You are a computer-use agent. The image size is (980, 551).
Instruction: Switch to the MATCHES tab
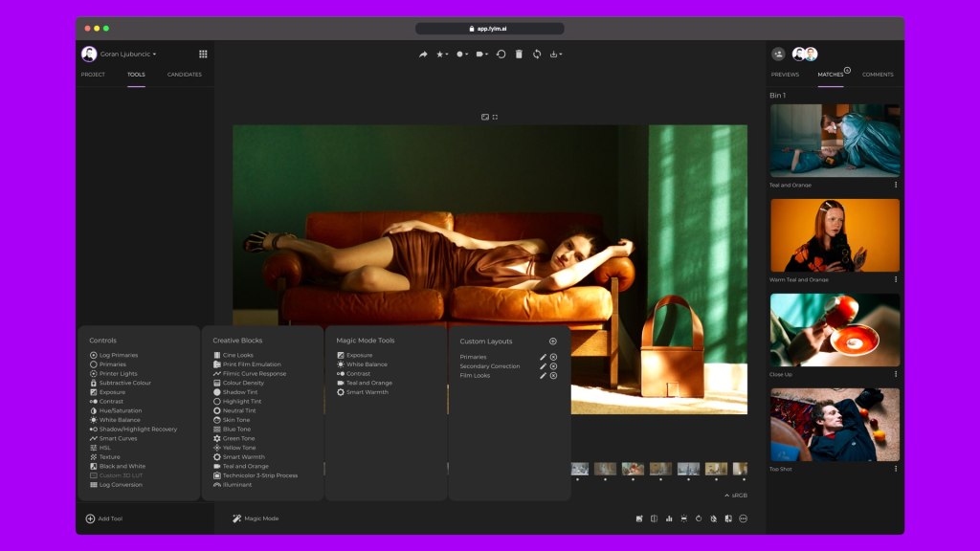[831, 75]
